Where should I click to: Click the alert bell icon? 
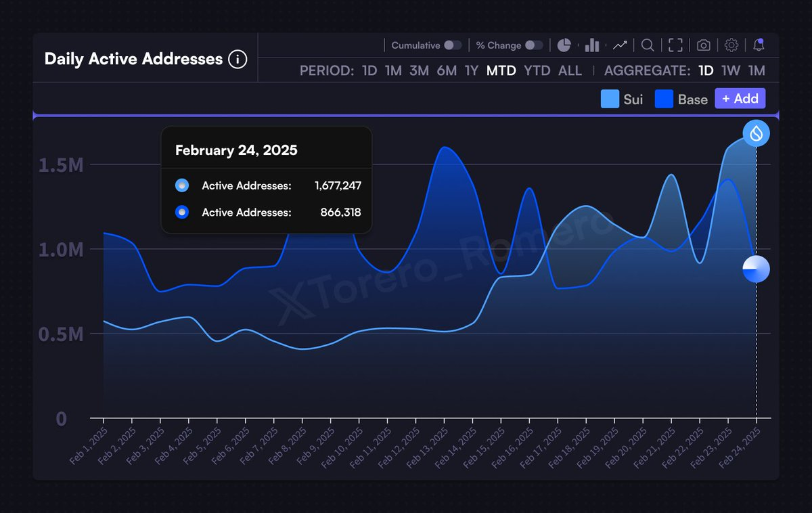point(759,45)
